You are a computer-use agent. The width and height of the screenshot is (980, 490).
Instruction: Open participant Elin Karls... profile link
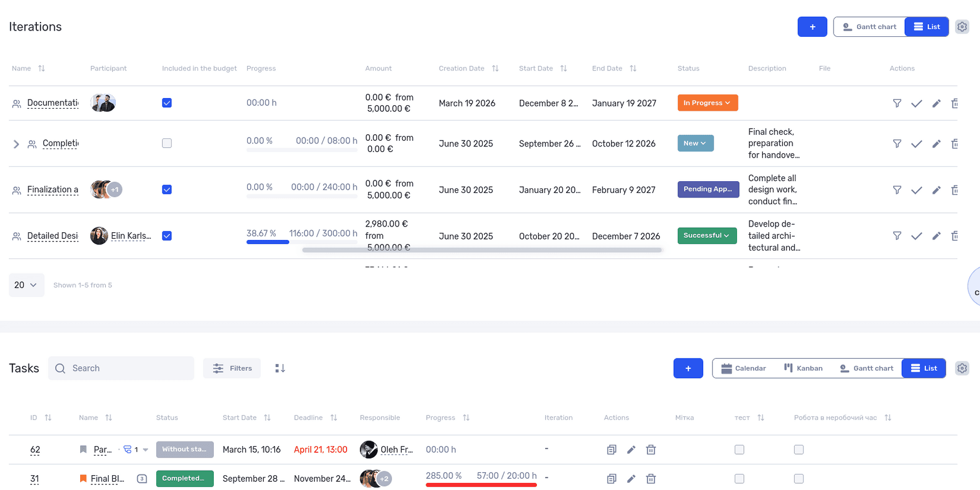click(131, 236)
